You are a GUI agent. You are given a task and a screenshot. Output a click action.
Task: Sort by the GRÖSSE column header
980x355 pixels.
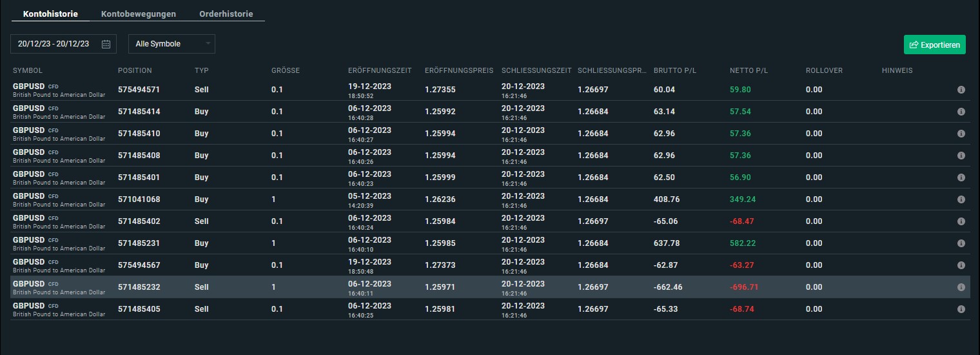click(286, 70)
